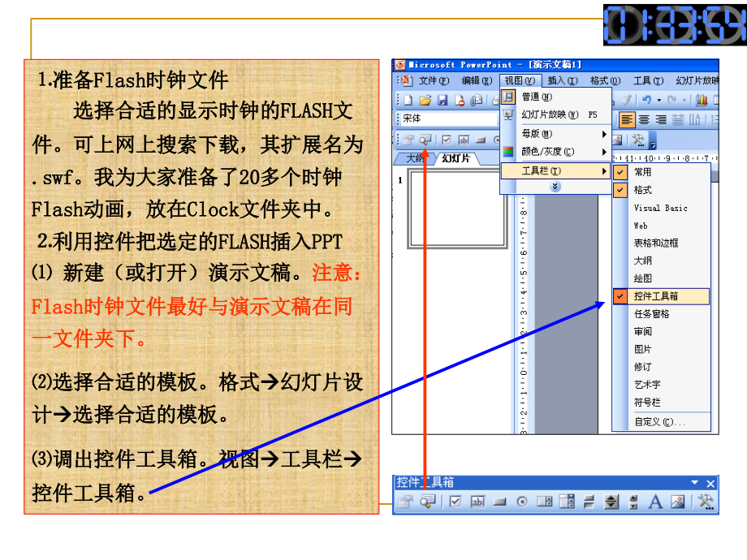Click the E-mail icon on standard toolbar
747x560 pixels.
click(476, 100)
